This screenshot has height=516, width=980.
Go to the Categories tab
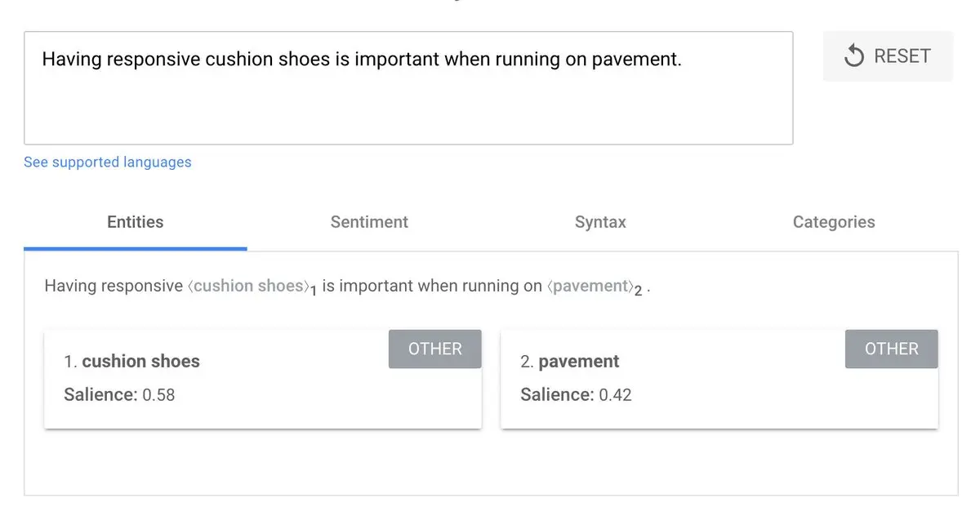point(834,222)
